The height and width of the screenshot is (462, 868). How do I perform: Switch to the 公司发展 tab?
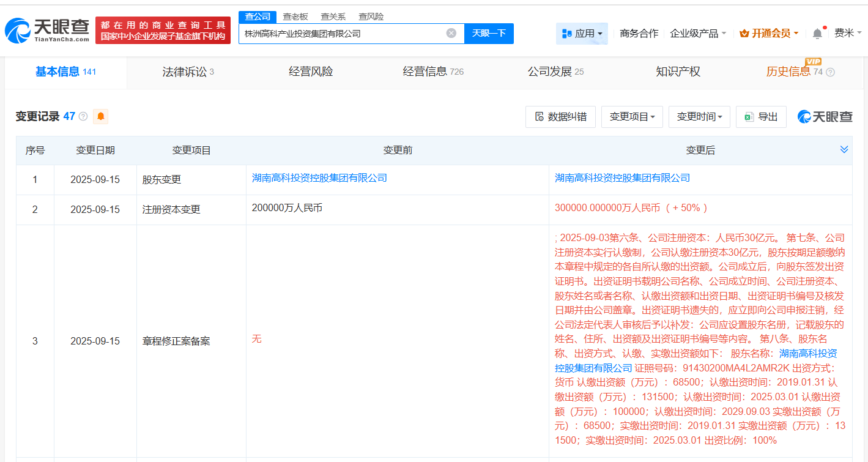[x=555, y=72]
